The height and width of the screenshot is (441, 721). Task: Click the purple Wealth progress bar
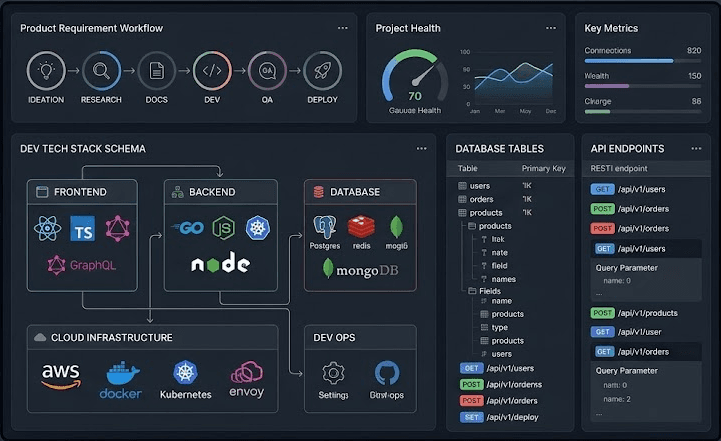[x=643, y=86]
